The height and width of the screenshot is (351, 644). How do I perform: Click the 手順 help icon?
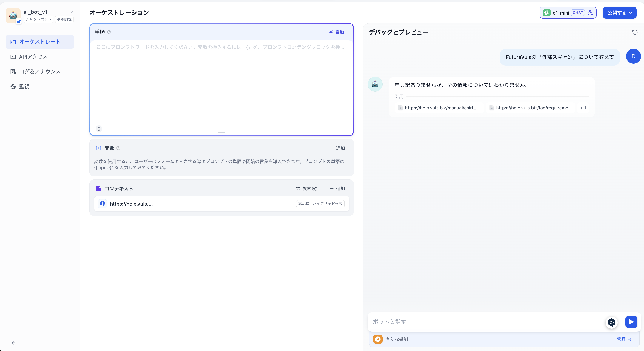click(x=109, y=32)
